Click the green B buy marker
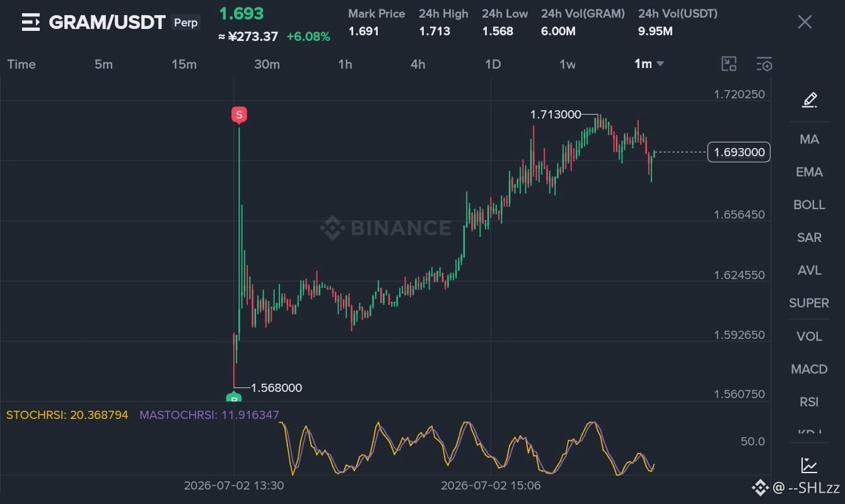The height and width of the screenshot is (504, 845). pyautogui.click(x=234, y=398)
